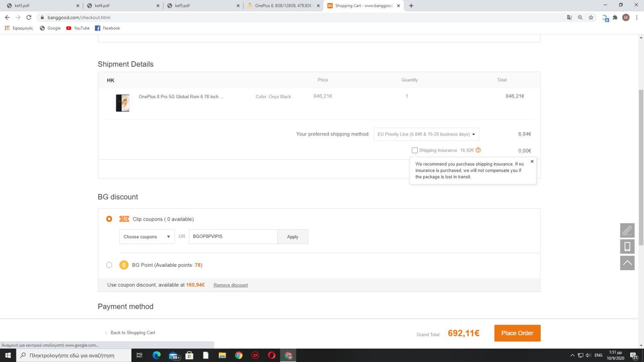This screenshot has width=644, height=362.
Task: Close the Shopping Cart tab
Action: (398, 6)
